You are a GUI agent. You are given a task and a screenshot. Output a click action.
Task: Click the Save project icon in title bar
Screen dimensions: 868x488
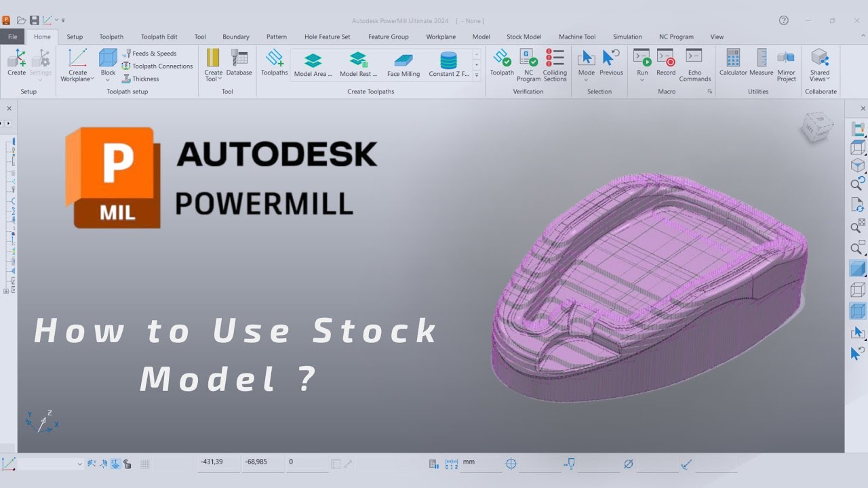[34, 20]
